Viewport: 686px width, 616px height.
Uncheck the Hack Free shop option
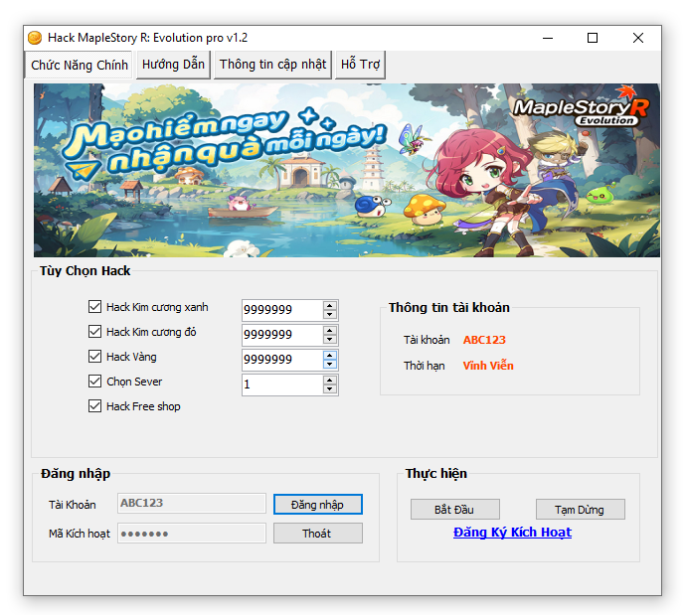tap(95, 406)
